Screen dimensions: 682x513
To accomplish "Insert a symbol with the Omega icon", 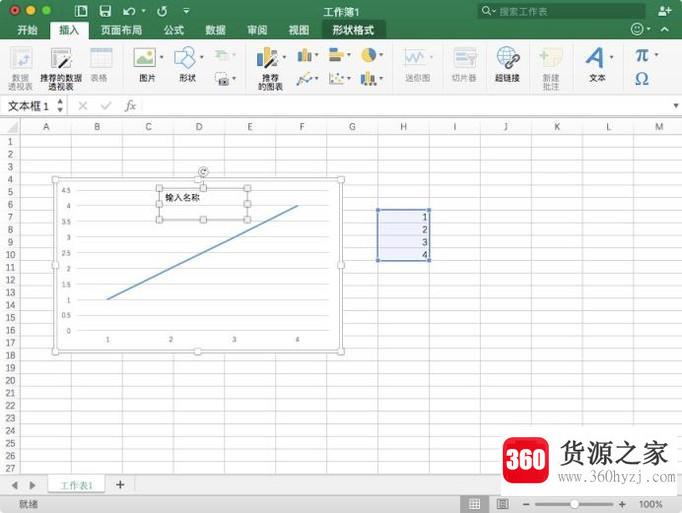I will pos(642,79).
